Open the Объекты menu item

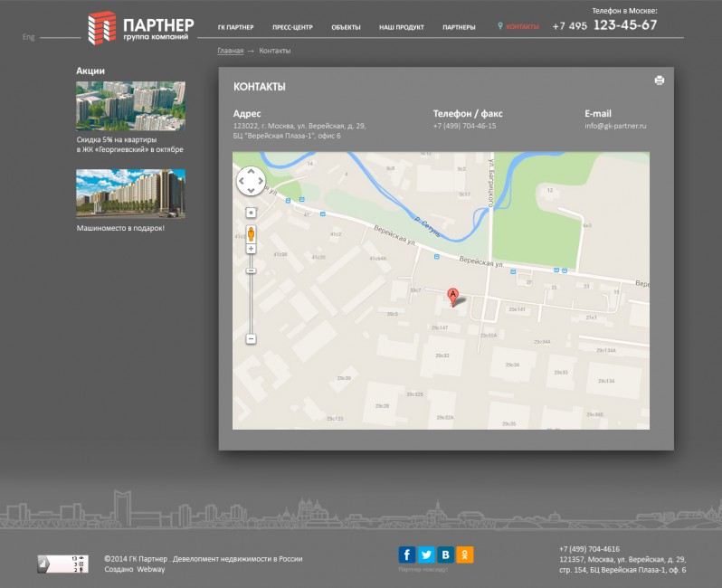(346, 27)
